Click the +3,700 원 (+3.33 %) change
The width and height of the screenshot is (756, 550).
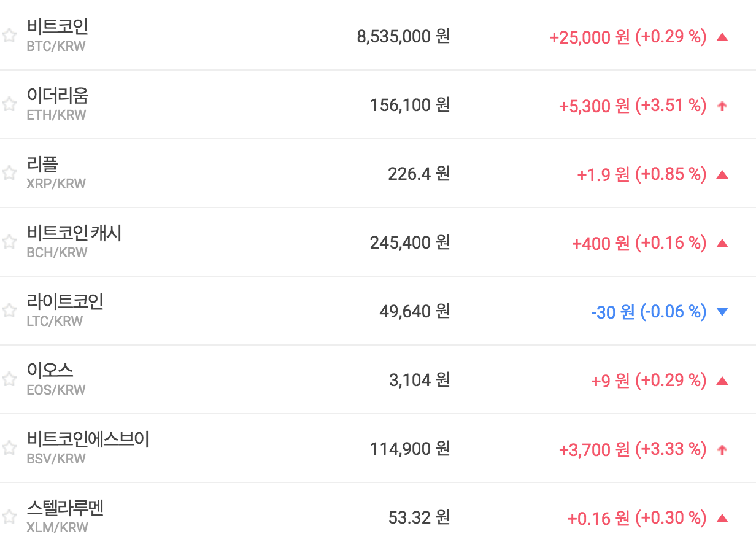(632, 450)
